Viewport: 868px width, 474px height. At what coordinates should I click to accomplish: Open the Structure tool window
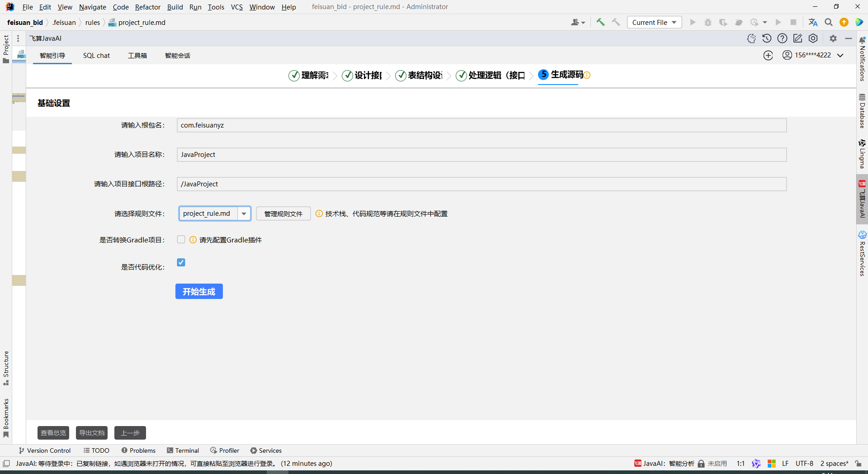6,368
